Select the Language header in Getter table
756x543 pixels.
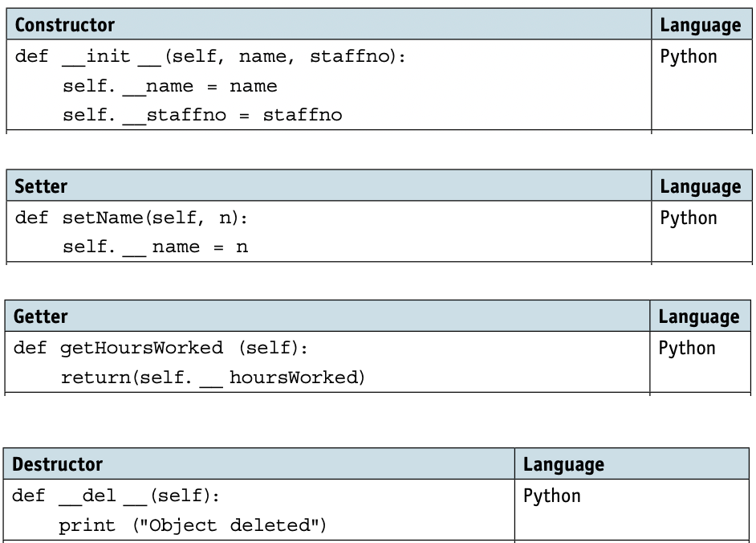(699, 317)
